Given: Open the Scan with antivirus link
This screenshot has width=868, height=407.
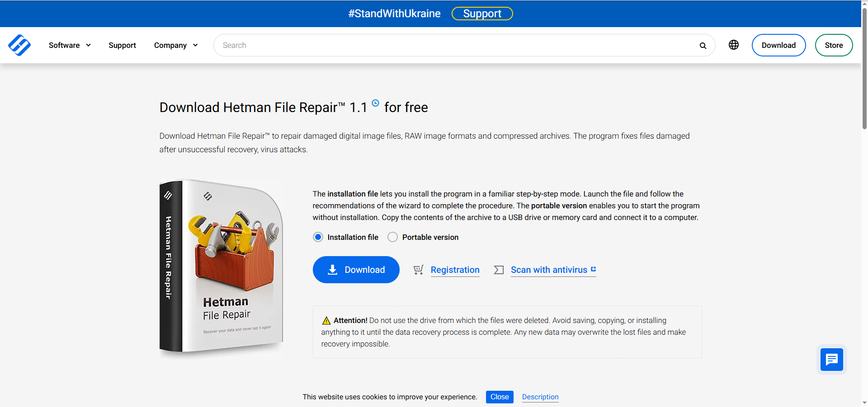Looking at the screenshot, I should [x=549, y=270].
